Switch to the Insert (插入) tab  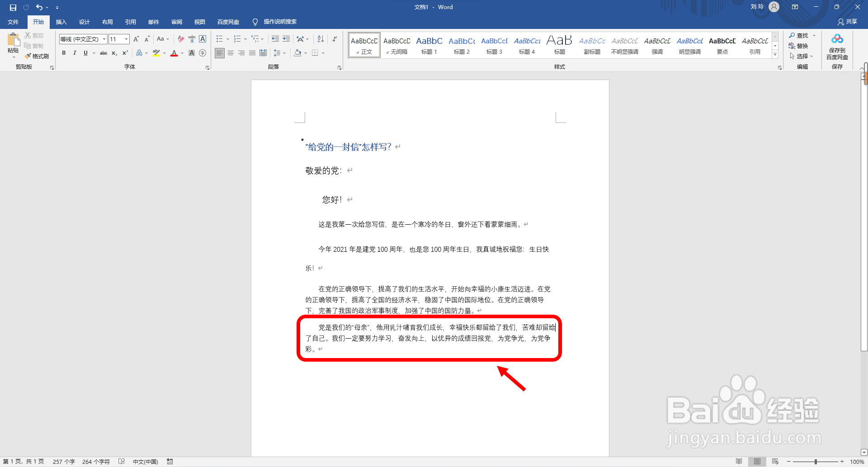click(61, 22)
